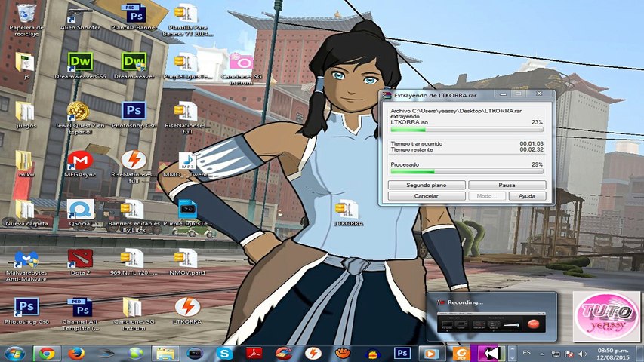
Task: Select the RiseNationses full RAR archive icon
Action: [187, 118]
